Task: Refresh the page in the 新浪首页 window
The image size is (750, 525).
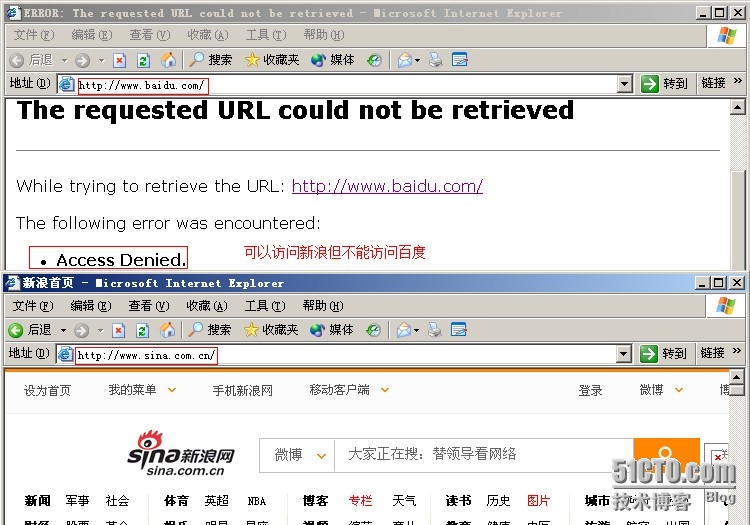Action: pyautogui.click(x=142, y=330)
